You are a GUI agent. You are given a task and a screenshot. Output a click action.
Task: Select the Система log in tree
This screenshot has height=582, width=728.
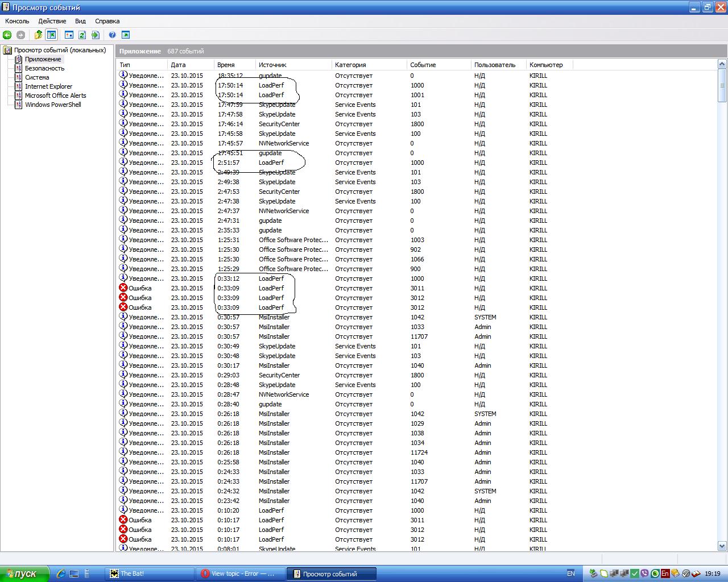pyautogui.click(x=37, y=77)
